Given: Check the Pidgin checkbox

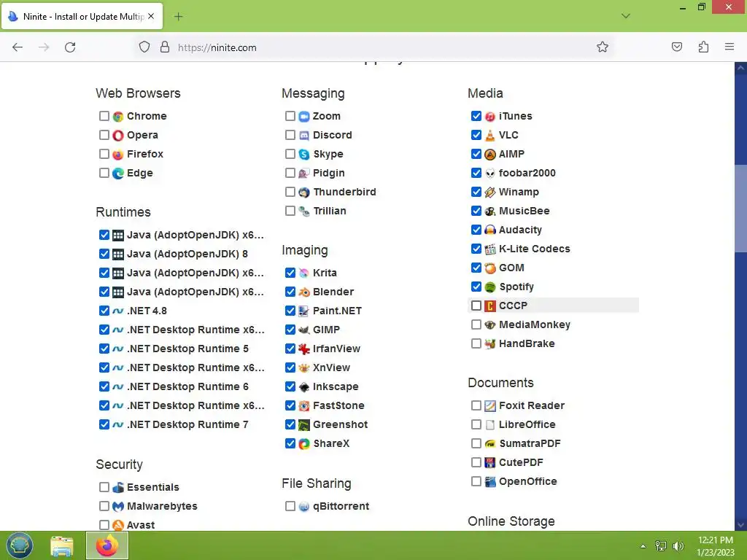Looking at the screenshot, I should [x=290, y=173].
